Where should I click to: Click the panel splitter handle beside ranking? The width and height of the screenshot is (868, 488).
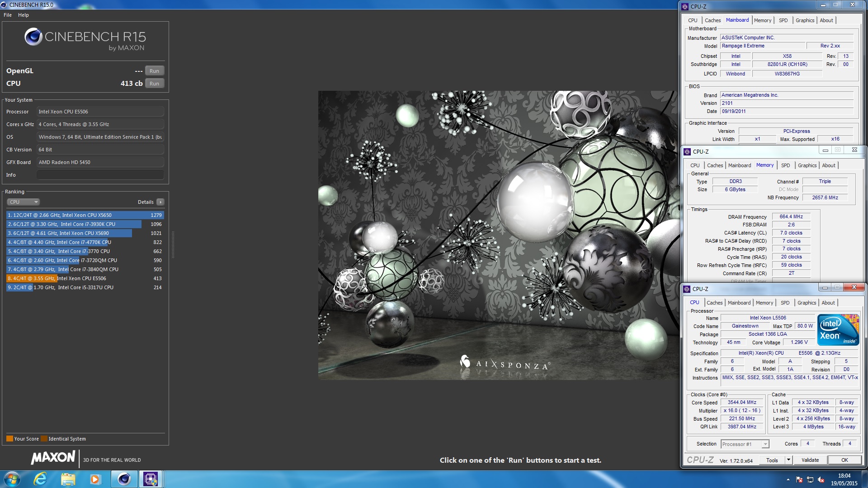click(173, 244)
